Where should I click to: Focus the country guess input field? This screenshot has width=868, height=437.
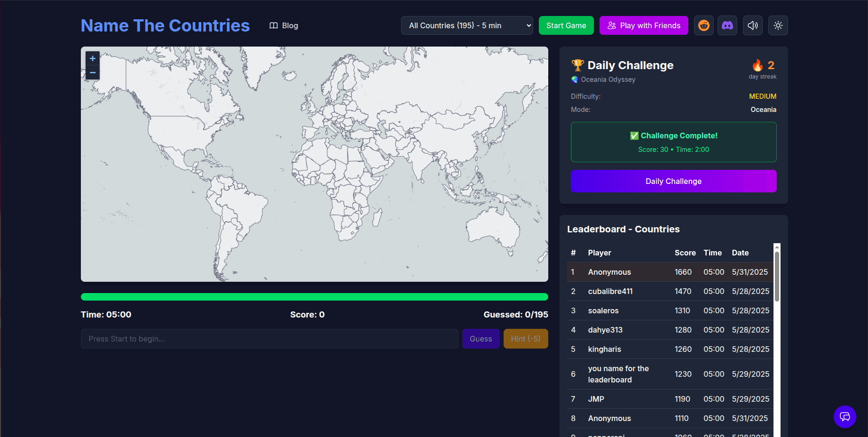point(269,339)
